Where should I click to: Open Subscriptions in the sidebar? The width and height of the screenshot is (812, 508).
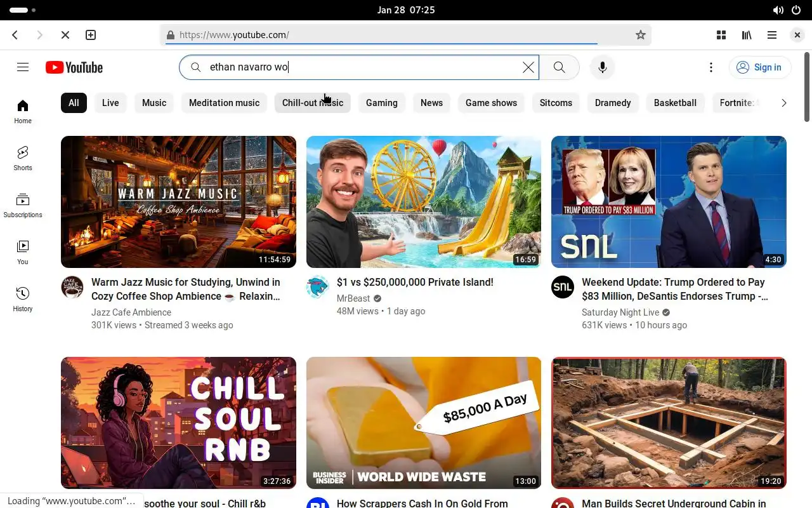(x=23, y=206)
